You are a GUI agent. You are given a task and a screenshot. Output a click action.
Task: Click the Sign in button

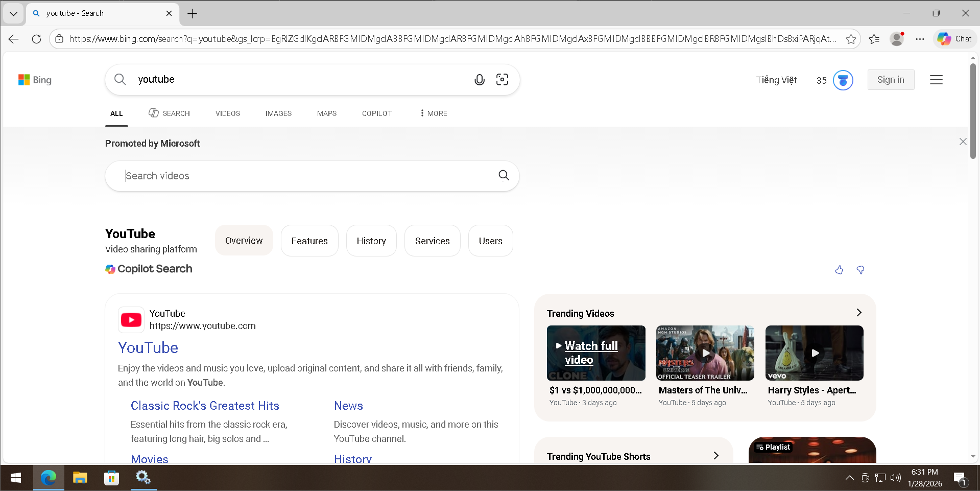[890, 80]
